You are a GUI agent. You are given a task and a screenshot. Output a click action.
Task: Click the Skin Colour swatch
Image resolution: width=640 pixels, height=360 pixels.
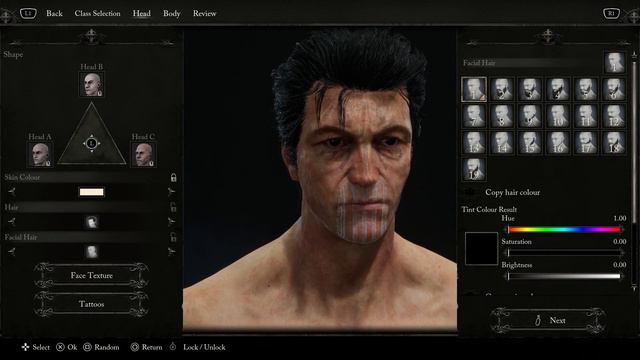[91, 192]
